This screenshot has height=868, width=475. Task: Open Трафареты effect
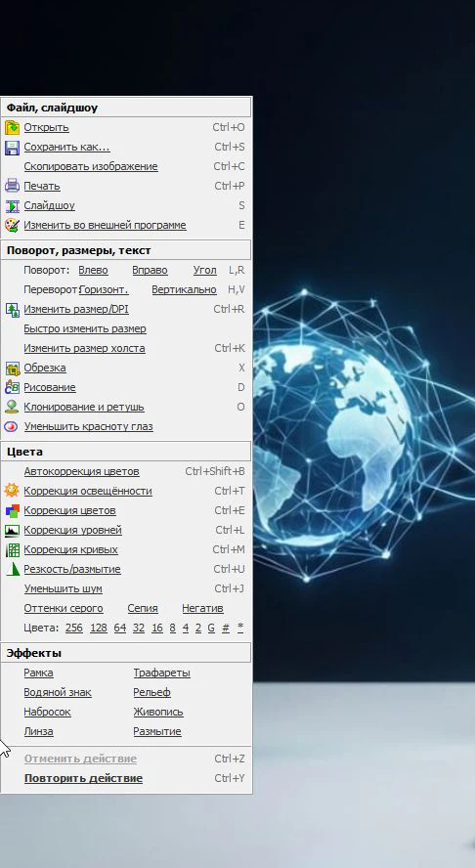[161, 673]
